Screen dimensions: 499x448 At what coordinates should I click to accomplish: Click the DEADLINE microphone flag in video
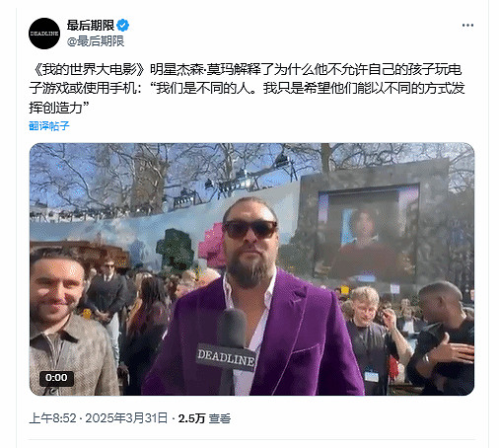(x=226, y=358)
